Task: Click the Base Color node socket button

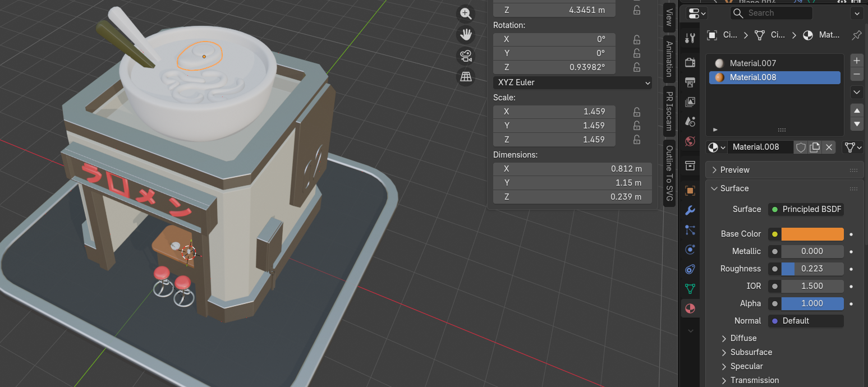Action: tap(774, 234)
